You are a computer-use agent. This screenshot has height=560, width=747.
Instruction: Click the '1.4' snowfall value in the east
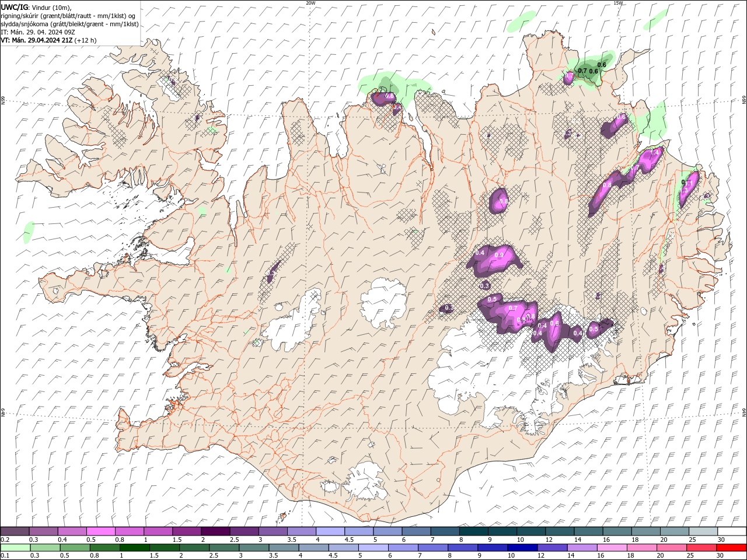coord(654,152)
